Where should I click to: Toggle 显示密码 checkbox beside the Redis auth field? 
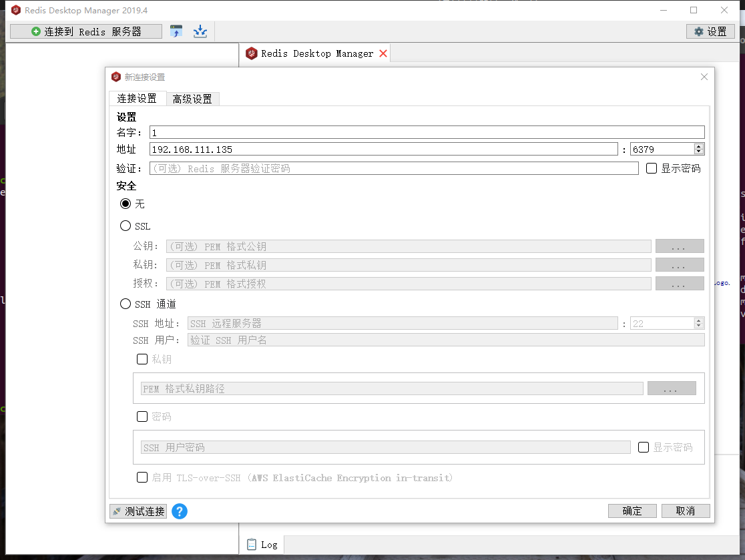click(652, 168)
